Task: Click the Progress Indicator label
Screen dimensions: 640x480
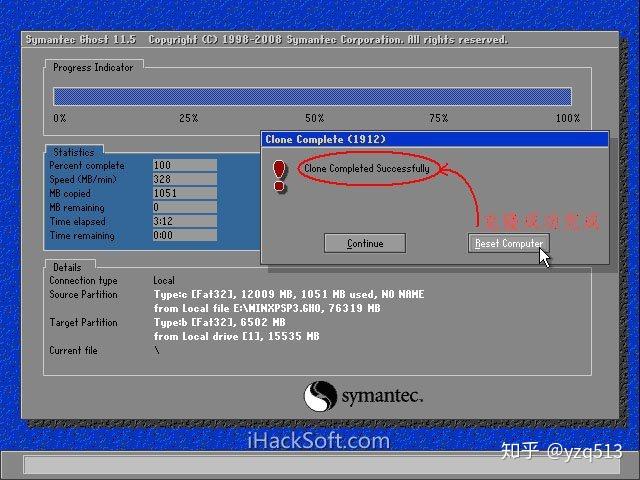Action: (x=93, y=67)
